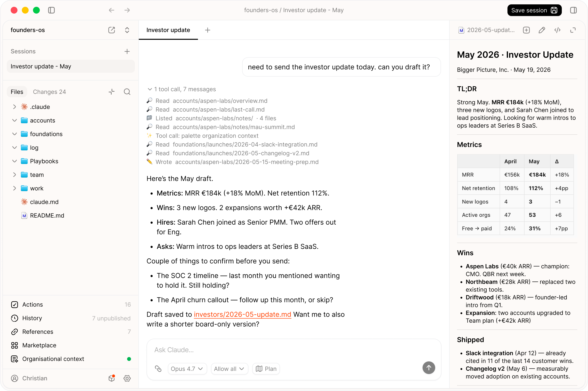
Task: Open the founders-os workspace switcher
Action: tap(127, 30)
